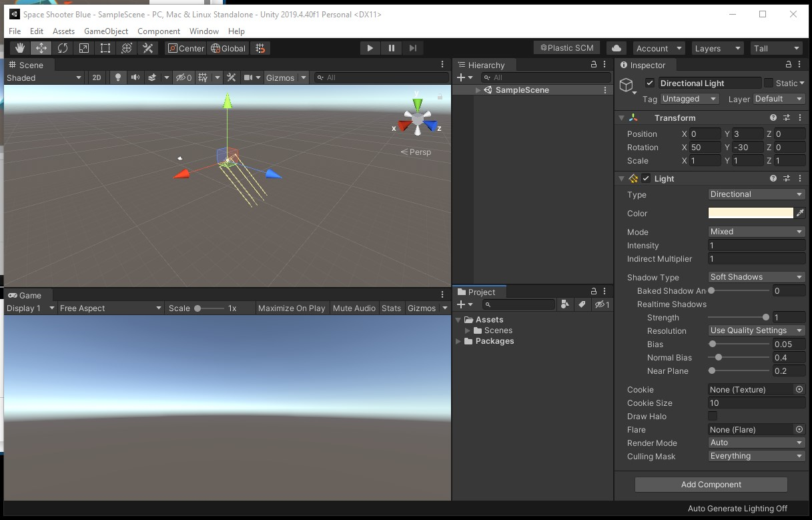Select the Scale tool
Image resolution: width=812 pixels, height=520 pixels.
pyautogui.click(x=83, y=48)
